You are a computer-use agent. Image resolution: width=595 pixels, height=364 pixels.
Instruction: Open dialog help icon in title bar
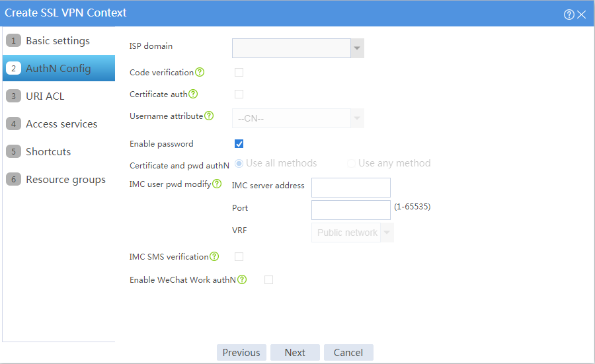coord(569,15)
